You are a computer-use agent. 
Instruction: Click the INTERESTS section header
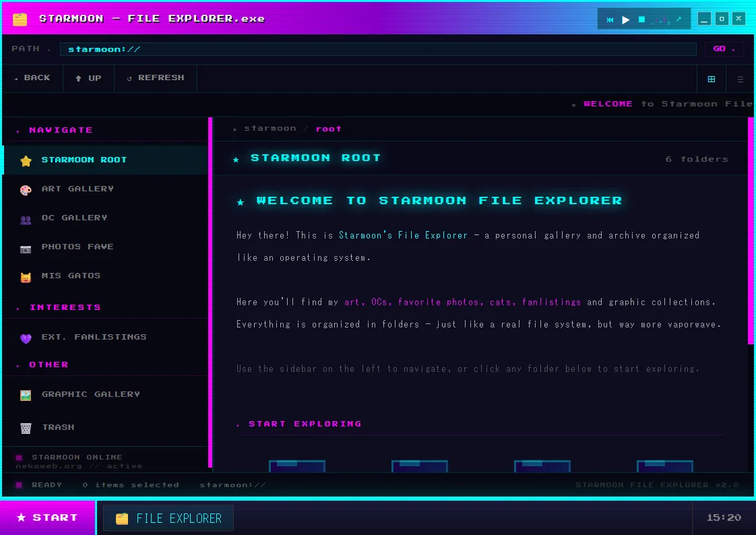click(x=65, y=307)
